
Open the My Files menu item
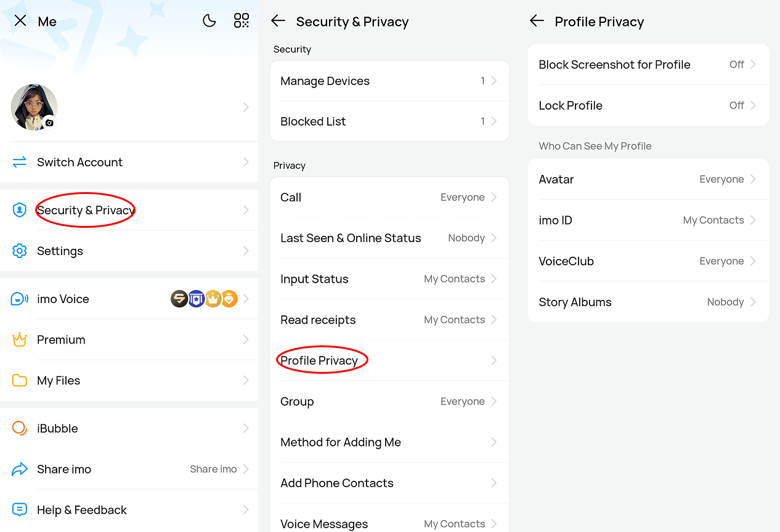click(129, 380)
